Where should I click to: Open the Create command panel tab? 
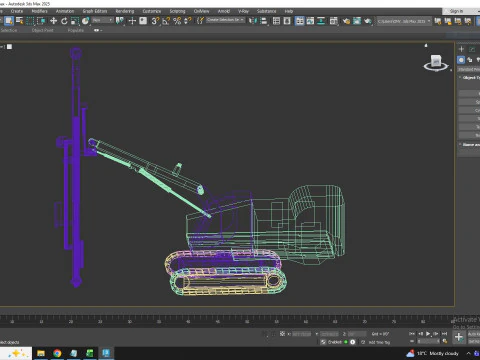461,49
